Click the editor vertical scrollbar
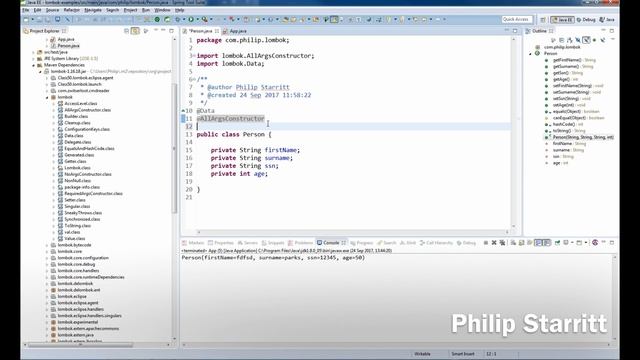This screenshot has width=640, height=360. (x=513, y=133)
